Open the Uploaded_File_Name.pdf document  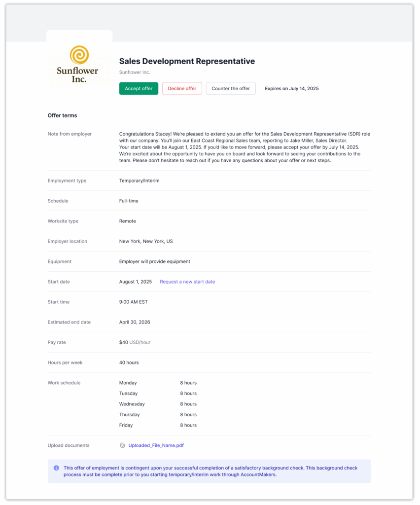coord(156,445)
